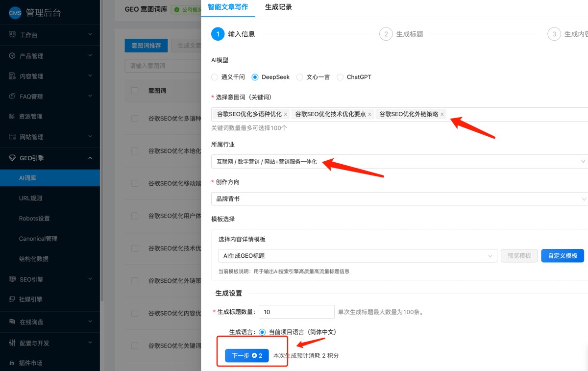
Task: Remove the 谷歌SEO优化多语种优化 keyword tag
Action: 286,114
